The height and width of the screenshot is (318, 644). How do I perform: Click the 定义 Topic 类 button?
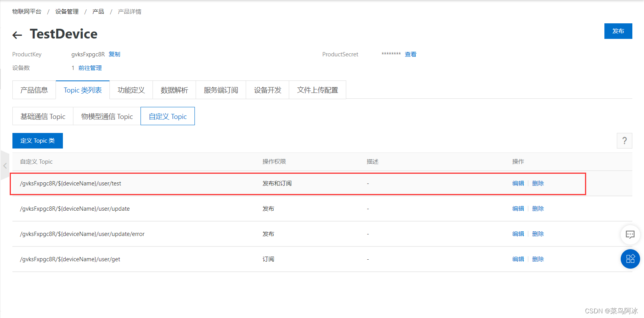click(x=38, y=141)
